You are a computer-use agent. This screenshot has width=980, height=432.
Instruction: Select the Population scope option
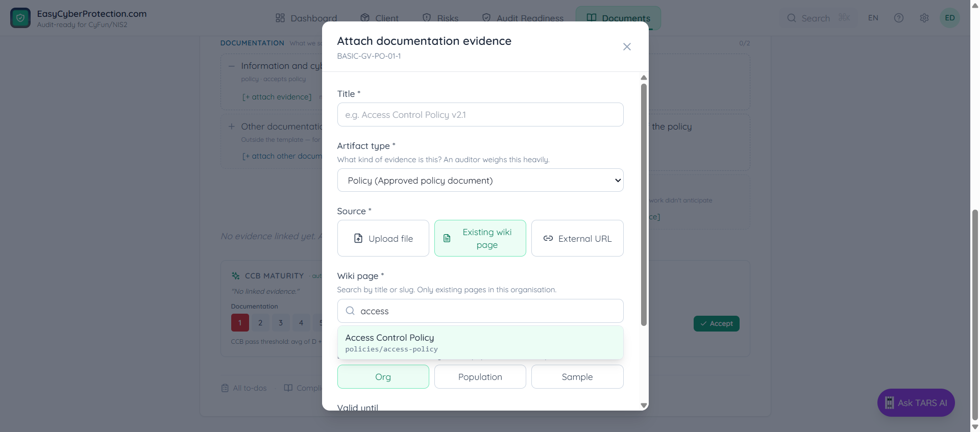(x=480, y=377)
